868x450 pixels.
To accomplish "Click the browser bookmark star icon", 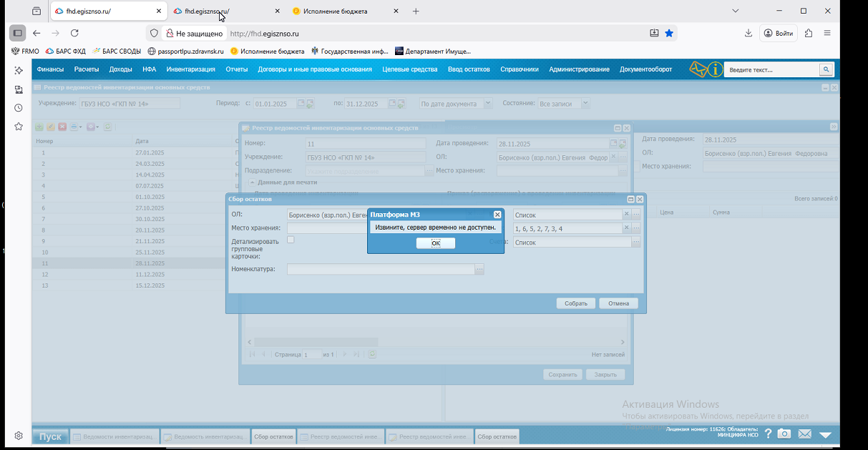I will tap(669, 33).
